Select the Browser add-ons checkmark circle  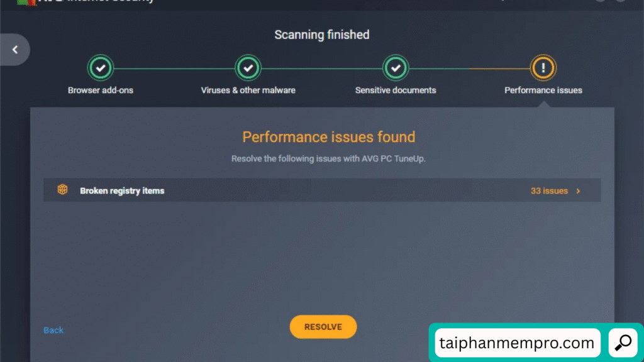[x=100, y=68]
